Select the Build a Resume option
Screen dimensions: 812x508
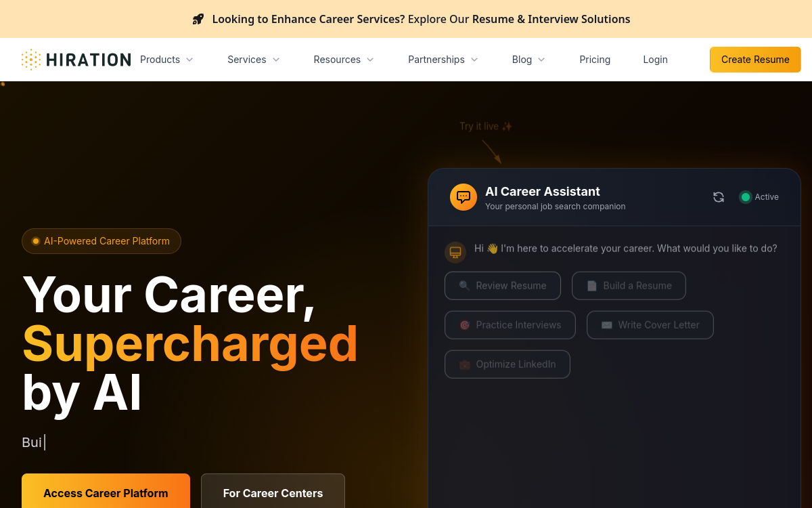[629, 286]
